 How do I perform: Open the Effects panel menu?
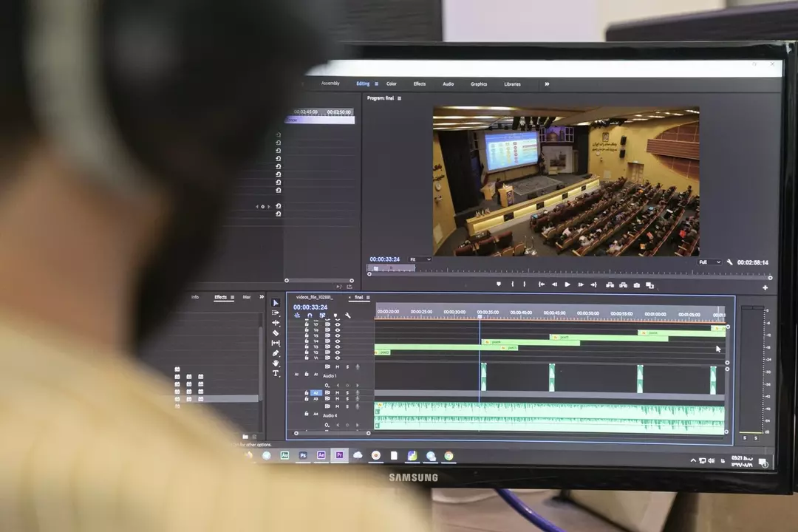(x=233, y=297)
